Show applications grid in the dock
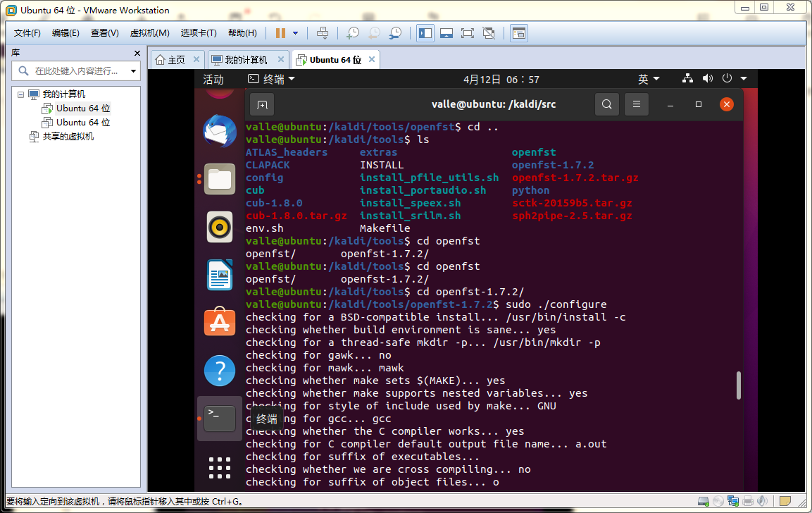Image resolution: width=812 pixels, height=513 pixels. [220, 467]
